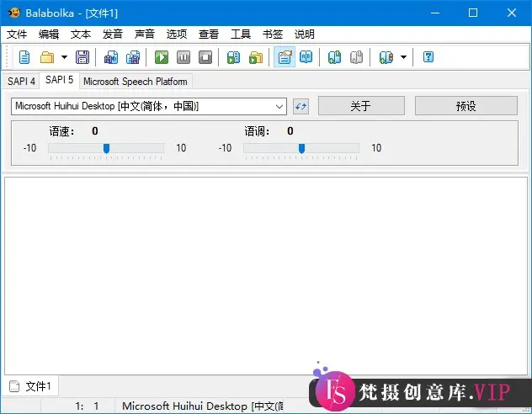The image size is (532, 414).
Task: Open the 编辑 menu
Action: [x=49, y=34]
